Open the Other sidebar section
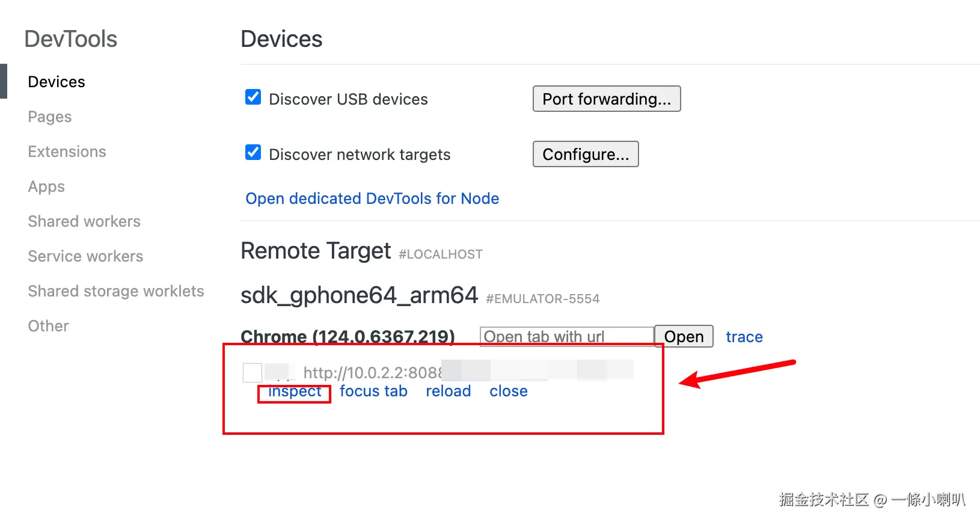 (48, 326)
